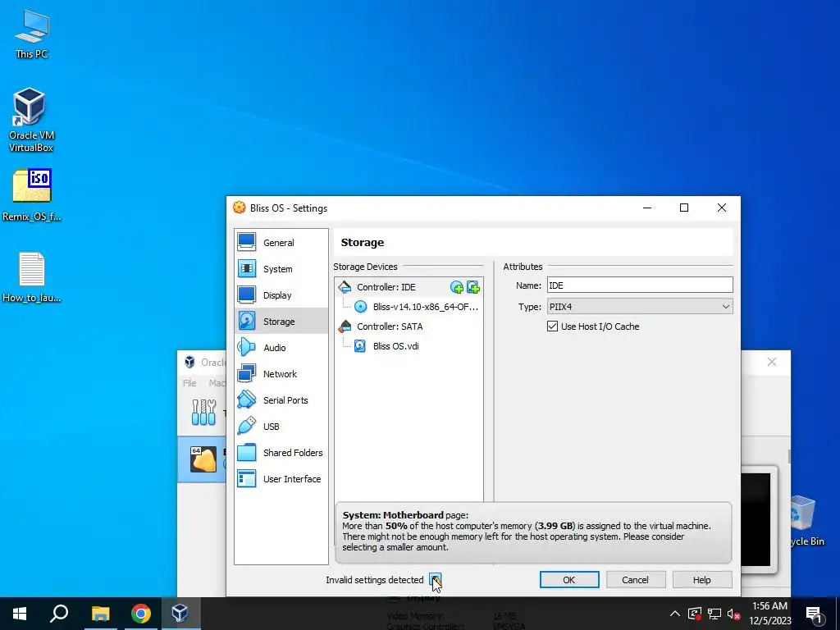This screenshot has height=630, width=840.
Task: Open the Windows Start menu
Action: (20, 614)
